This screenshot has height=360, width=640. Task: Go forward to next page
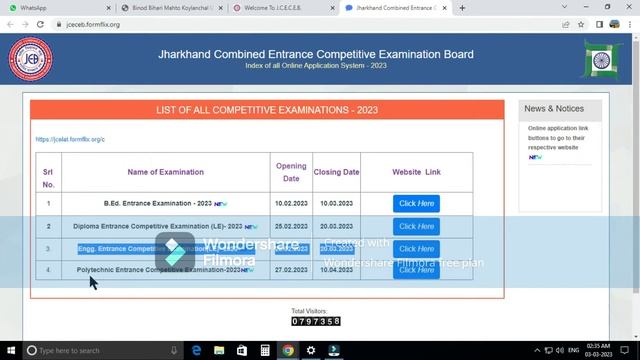tap(25, 24)
